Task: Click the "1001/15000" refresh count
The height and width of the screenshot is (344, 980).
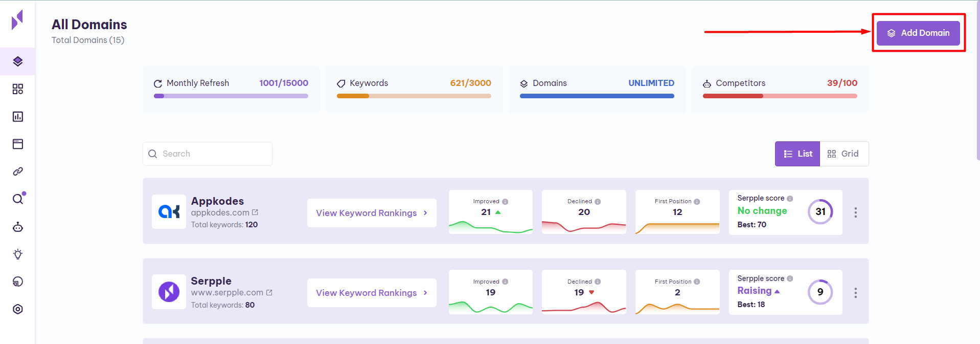Action: coord(284,83)
